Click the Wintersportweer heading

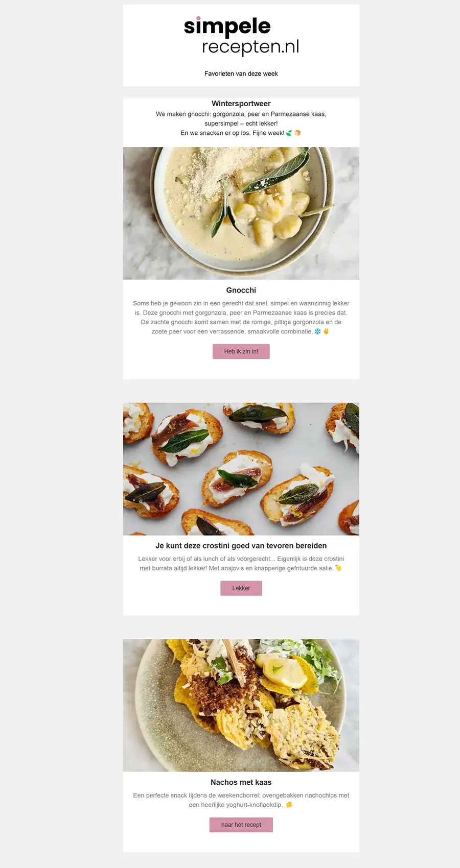[241, 104]
